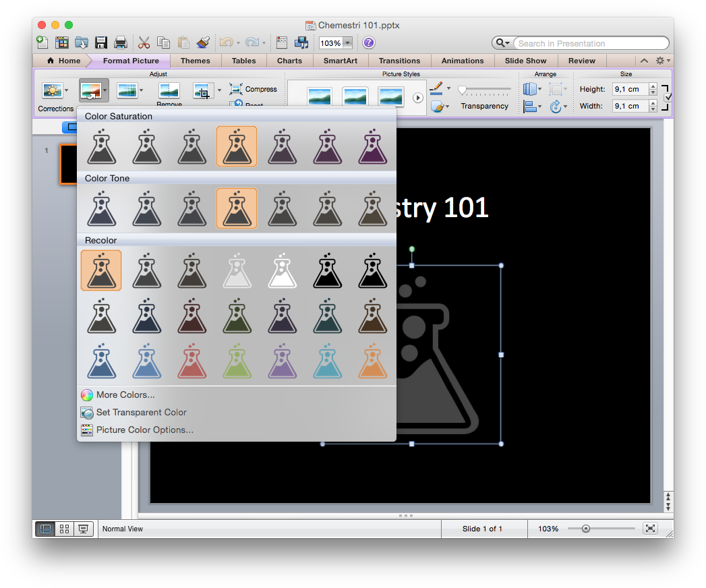Open the SmartArt tab
This screenshot has height=588, width=706.
[x=341, y=61]
